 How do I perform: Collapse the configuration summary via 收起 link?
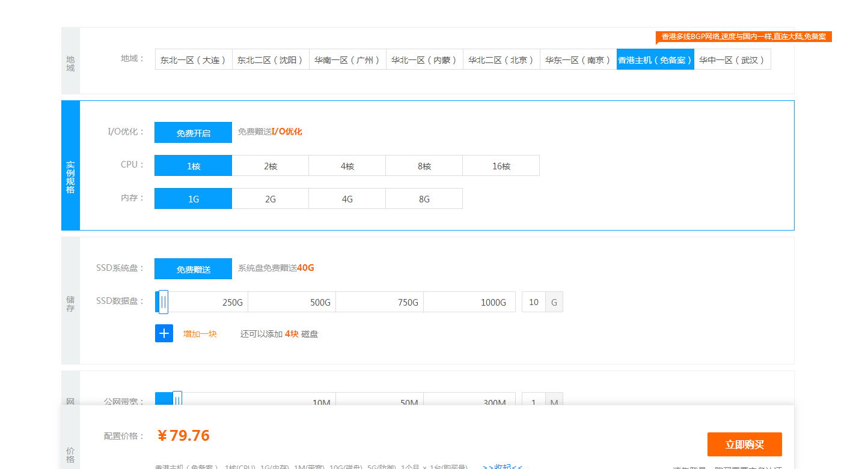point(503,465)
